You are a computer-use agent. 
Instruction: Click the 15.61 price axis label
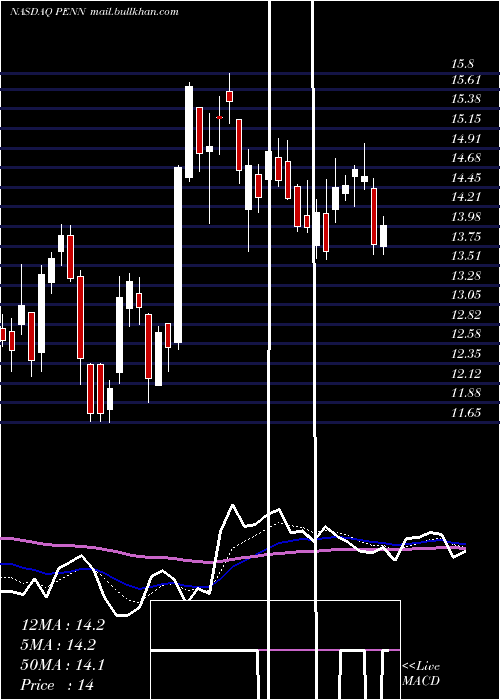pos(466,80)
